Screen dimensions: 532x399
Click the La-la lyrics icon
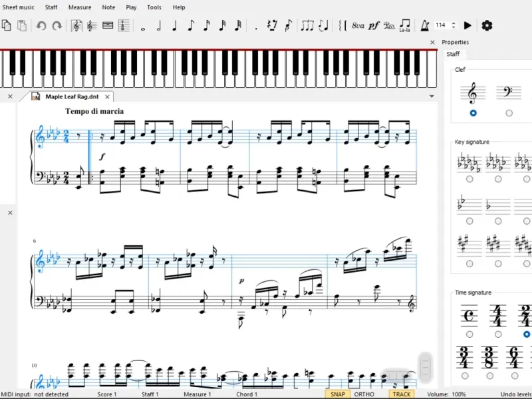point(405,26)
